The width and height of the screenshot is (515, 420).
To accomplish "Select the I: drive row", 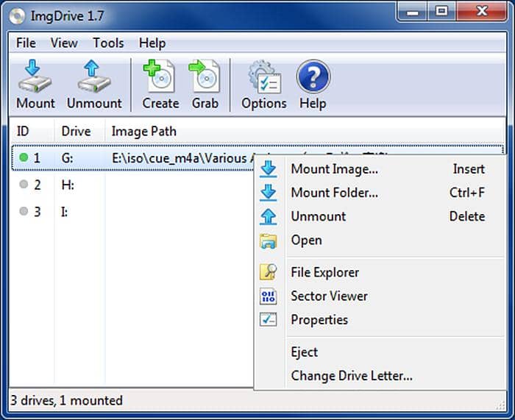I will coord(132,212).
